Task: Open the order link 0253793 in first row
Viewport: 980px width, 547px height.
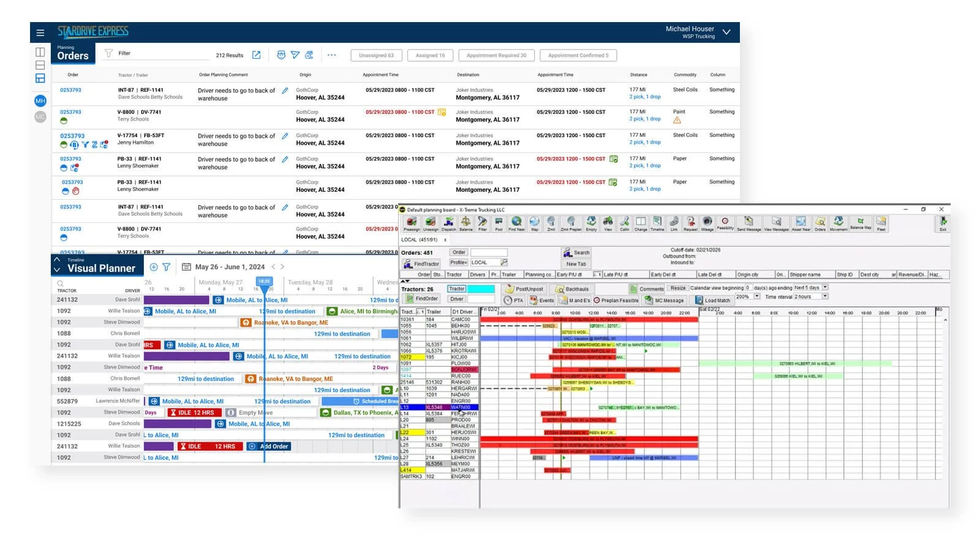Action: pos(70,90)
